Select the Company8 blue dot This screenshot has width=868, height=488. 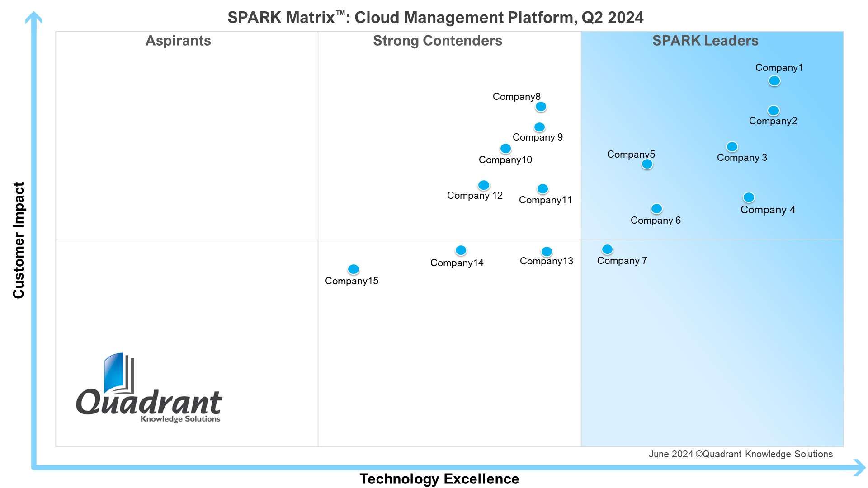541,107
